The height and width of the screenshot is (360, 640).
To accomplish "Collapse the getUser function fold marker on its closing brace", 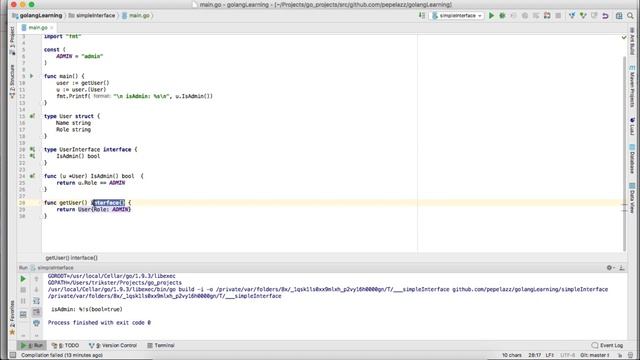I will (42, 216).
